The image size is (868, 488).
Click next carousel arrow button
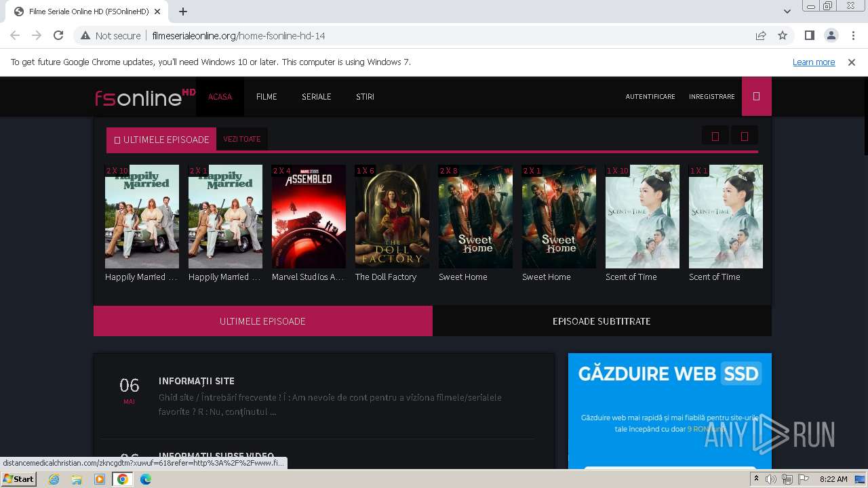coord(745,136)
